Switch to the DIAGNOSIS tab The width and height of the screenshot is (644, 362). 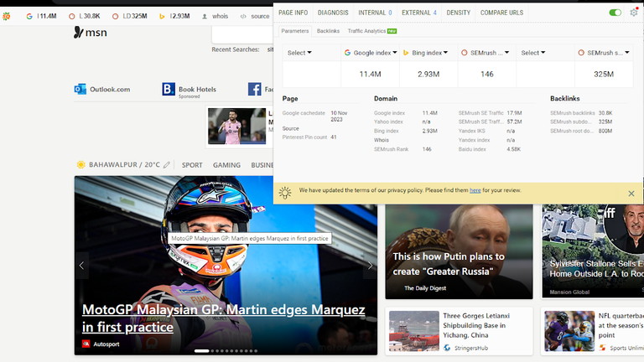click(333, 13)
